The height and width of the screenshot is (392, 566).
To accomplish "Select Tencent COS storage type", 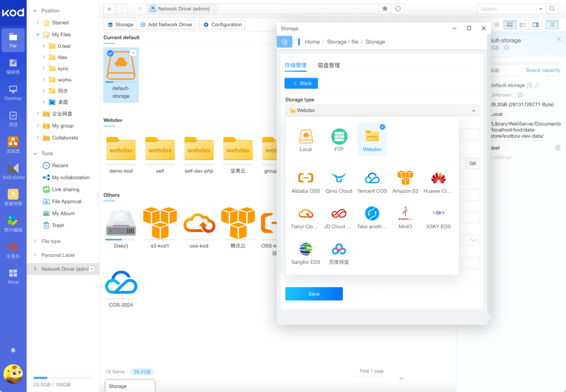I will [x=372, y=179].
